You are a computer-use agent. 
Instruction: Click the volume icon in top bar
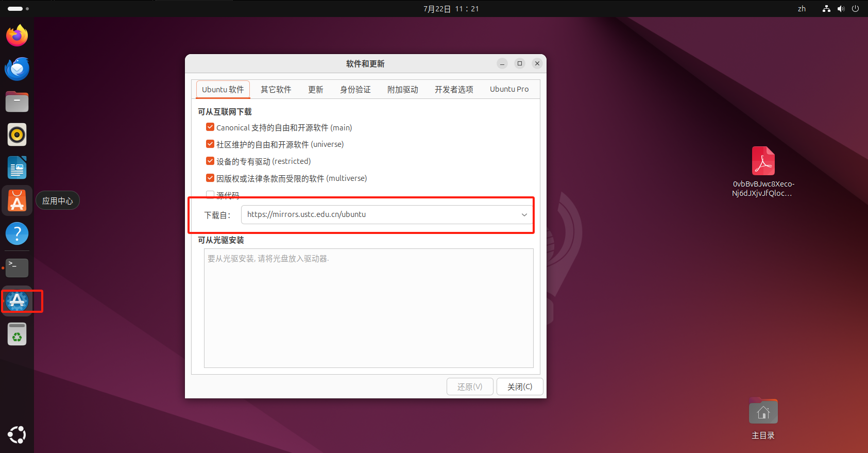coord(841,9)
